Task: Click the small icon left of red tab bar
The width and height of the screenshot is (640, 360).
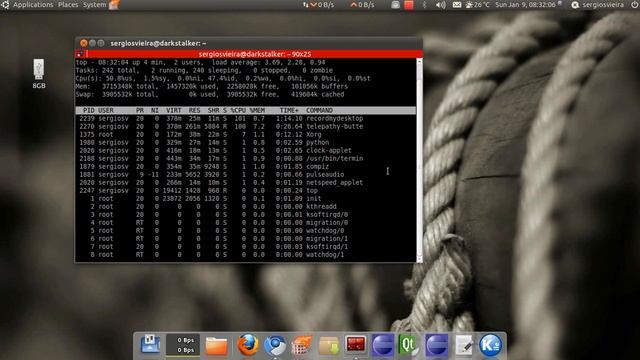Action: point(80,54)
